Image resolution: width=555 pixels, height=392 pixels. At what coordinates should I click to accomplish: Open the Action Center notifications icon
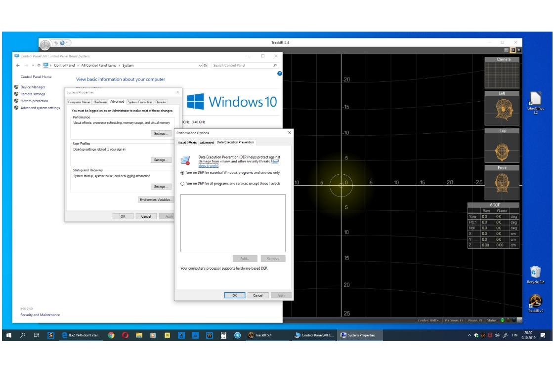point(543,335)
